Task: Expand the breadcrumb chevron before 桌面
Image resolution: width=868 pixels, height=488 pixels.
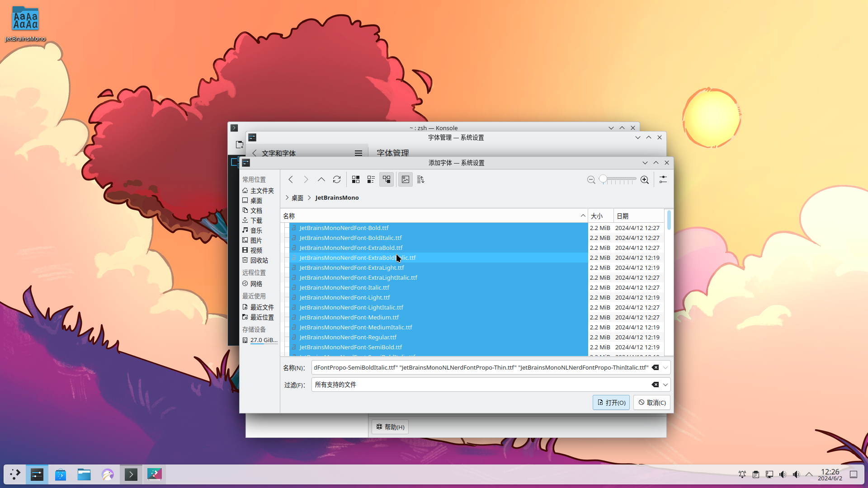Action: 287,198
